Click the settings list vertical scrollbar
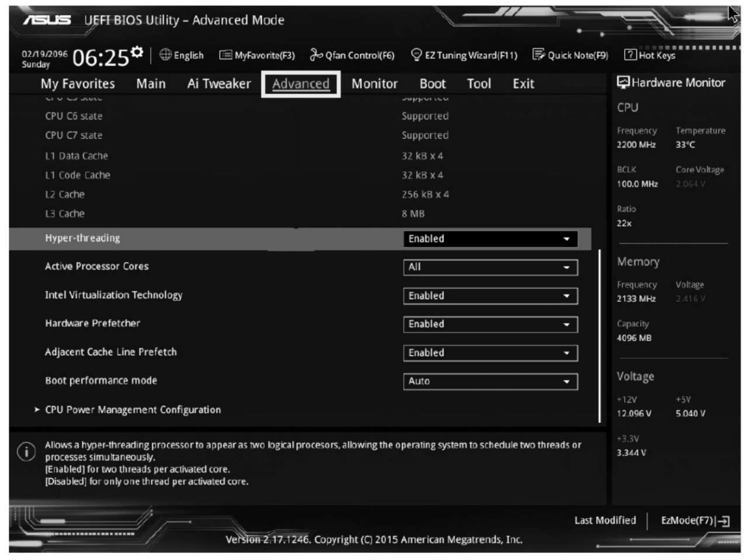Image resolution: width=748 pixels, height=560 pixels. (600, 336)
